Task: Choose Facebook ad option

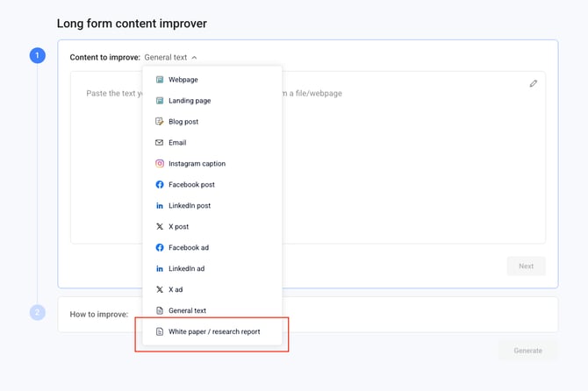Action: click(188, 248)
